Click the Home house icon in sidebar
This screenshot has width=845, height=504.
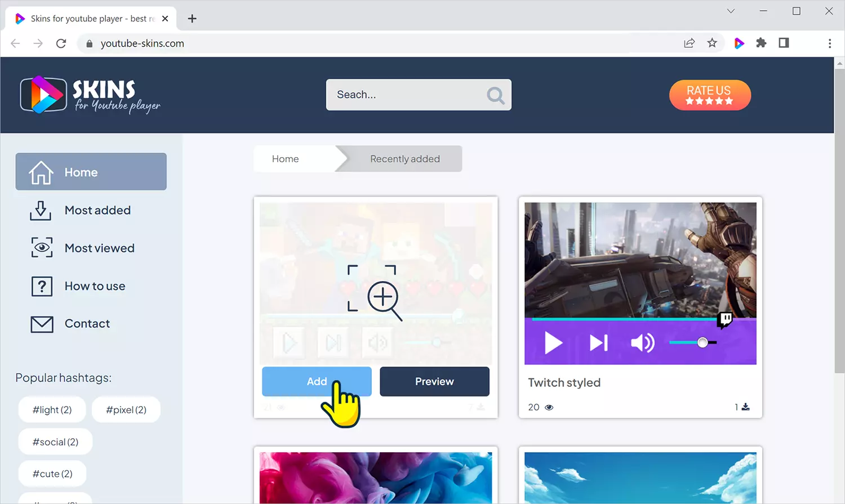click(41, 172)
